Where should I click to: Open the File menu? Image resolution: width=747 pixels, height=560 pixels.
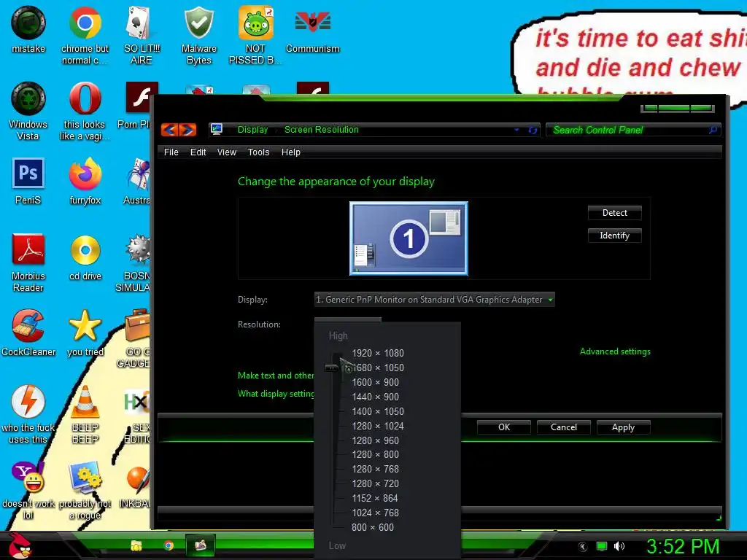pyautogui.click(x=171, y=152)
